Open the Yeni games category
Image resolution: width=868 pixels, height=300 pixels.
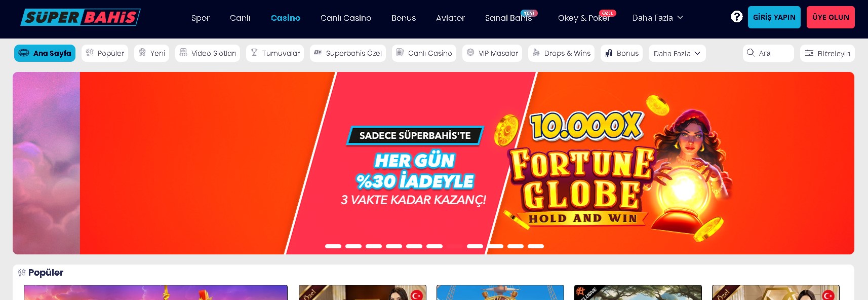click(152, 53)
